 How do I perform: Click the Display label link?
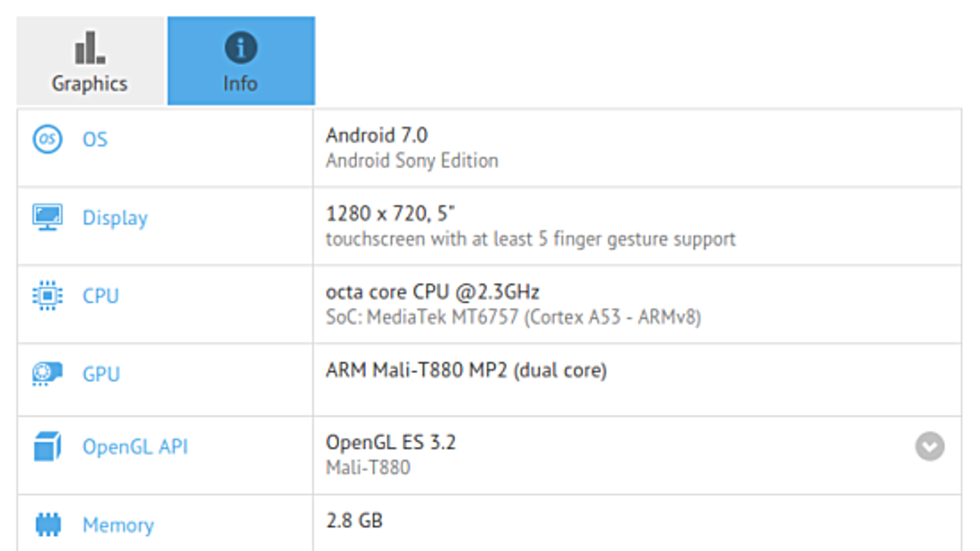coord(115,218)
